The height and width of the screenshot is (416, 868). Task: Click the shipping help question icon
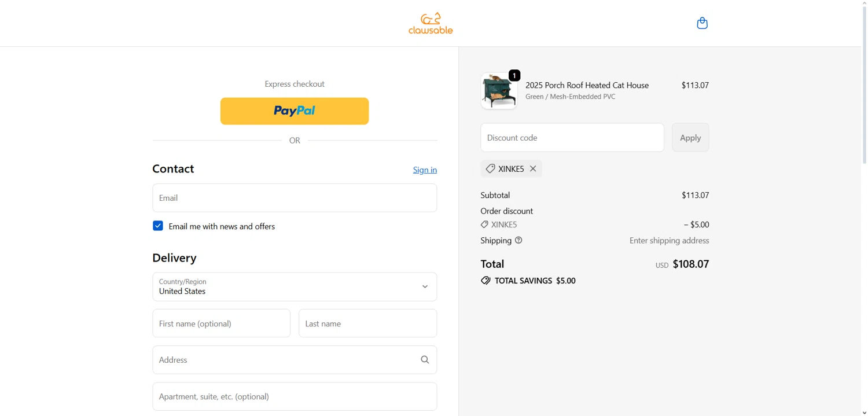518,240
